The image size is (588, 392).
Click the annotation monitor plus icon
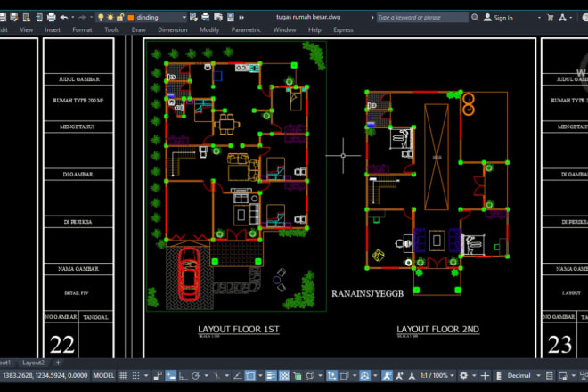[485, 375]
